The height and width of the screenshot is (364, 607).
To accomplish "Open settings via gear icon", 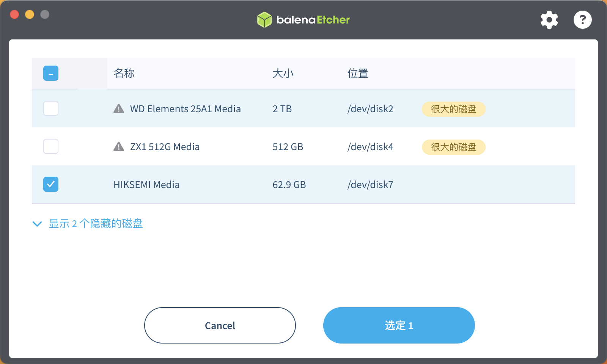I will coord(549,20).
